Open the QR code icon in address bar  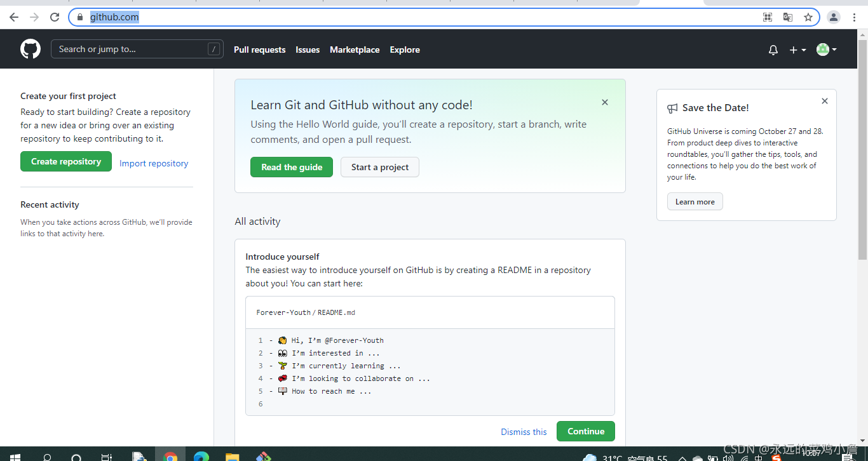(x=768, y=17)
